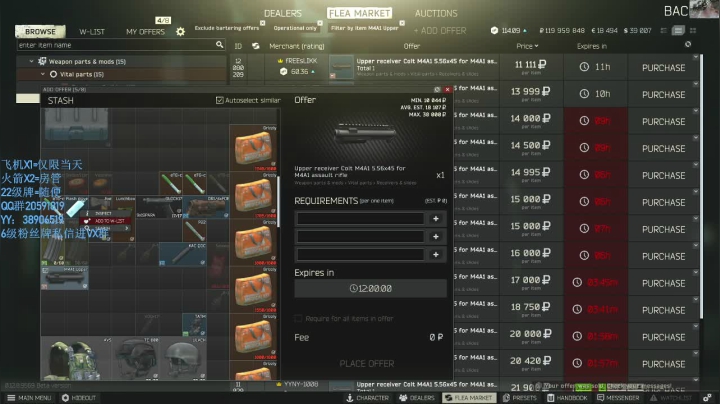This screenshot has width=720, height=404.
Task: Add item to second requirement slot with plus
Action: (436, 236)
